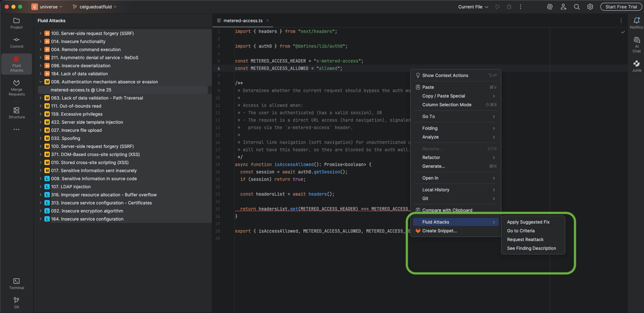The image size is (644, 313).
Task: Expand 063. Lack of data validation - Path Traversal
Action: tap(40, 98)
